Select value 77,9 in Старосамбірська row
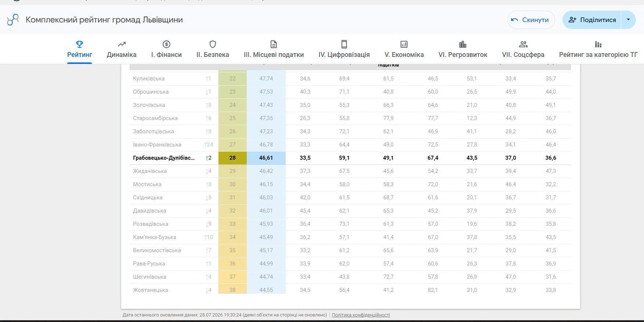644x322 pixels. [388, 118]
